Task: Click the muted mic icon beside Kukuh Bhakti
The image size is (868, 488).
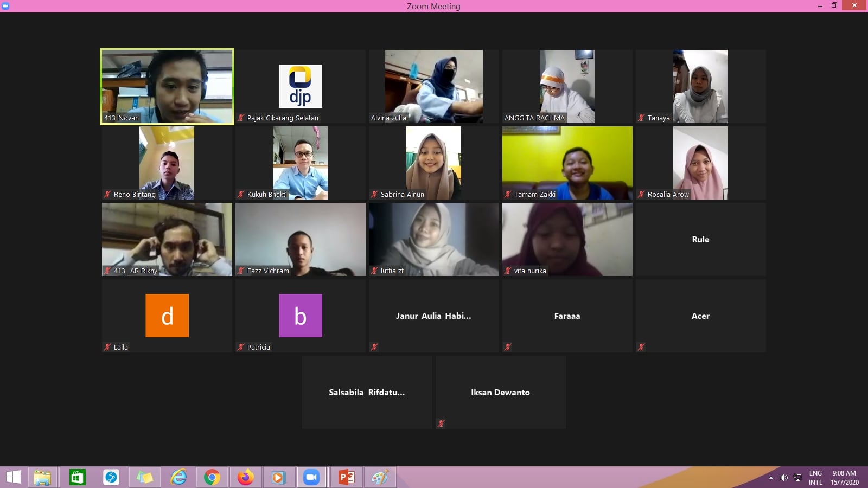Action: [x=241, y=195]
